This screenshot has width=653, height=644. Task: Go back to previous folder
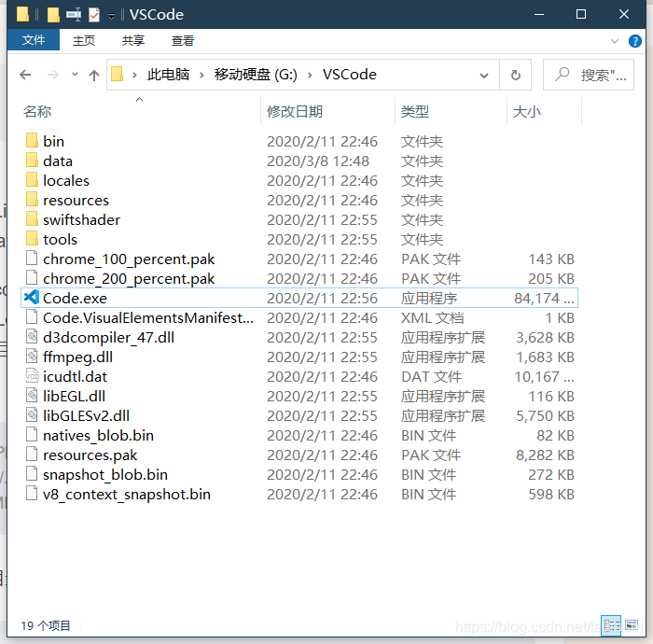click(25, 75)
